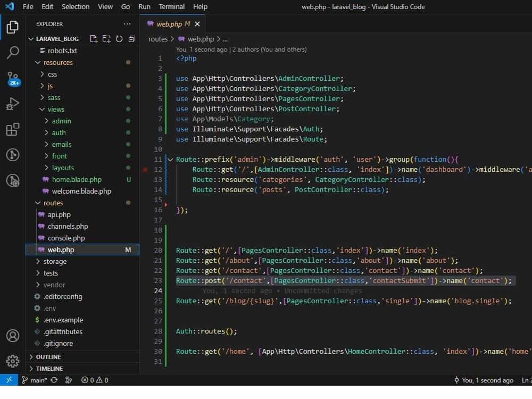
Task: Close the web.php editor tab
Action: (x=197, y=24)
